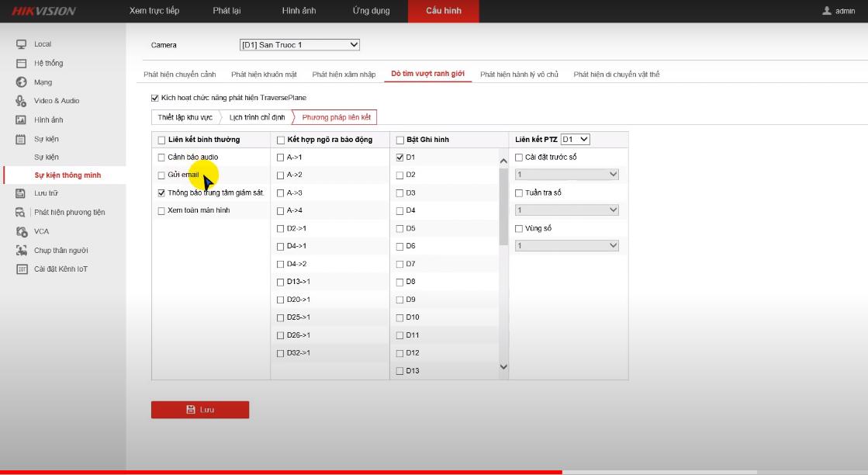The image size is (868, 475).
Task: Click the Lưu trữ storage disk icon
Action: point(21,193)
